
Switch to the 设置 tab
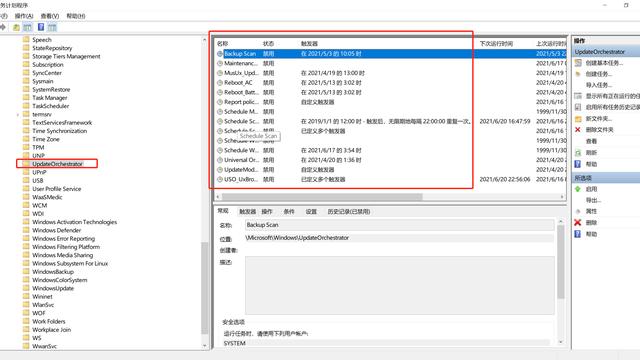click(311, 211)
